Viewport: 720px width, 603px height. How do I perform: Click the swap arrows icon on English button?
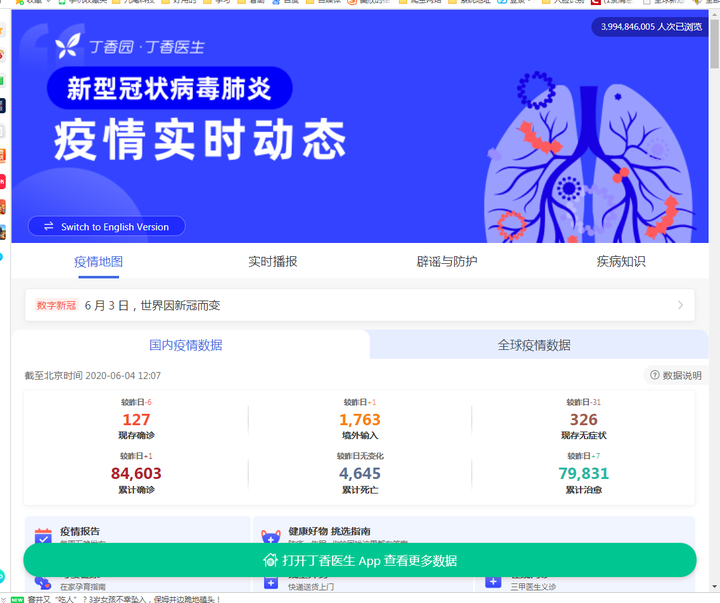(x=49, y=226)
